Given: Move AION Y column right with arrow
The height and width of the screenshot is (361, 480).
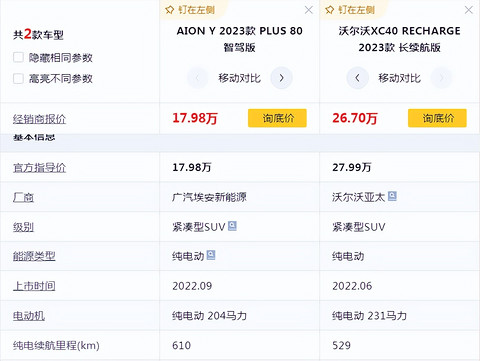Looking at the screenshot, I should tap(282, 78).
